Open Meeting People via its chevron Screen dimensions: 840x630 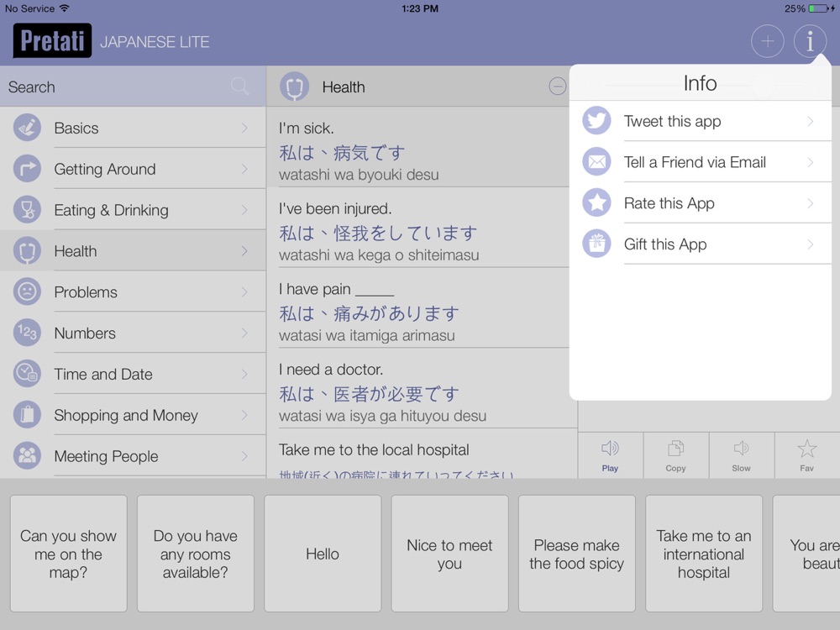point(244,456)
